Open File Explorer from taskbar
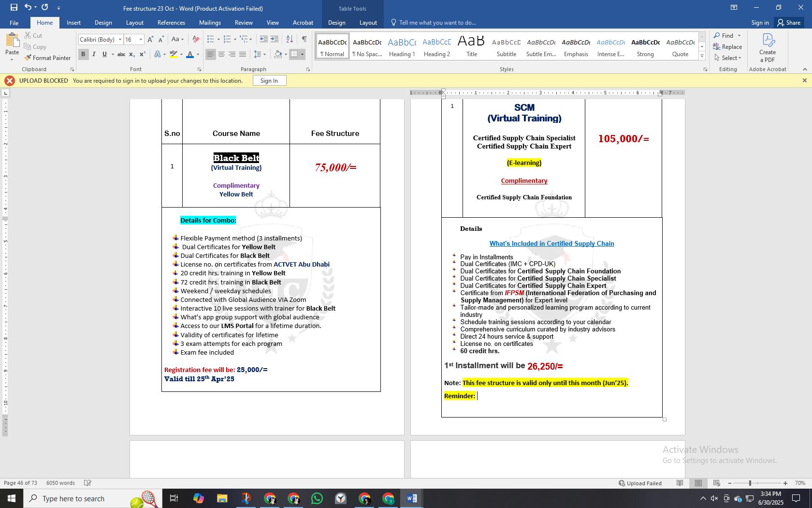 point(222,498)
